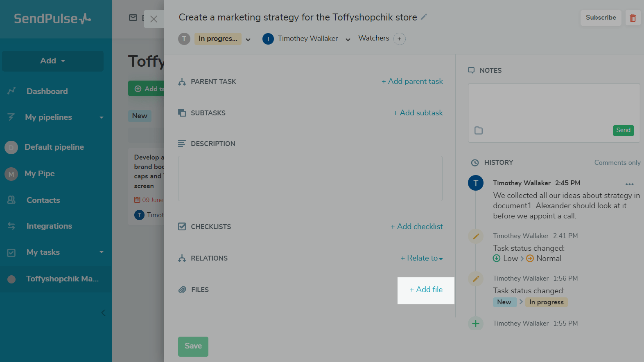This screenshot has width=644, height=362.
Task: Click the add watcher plus icon
Action: click(x=399, y=39)
